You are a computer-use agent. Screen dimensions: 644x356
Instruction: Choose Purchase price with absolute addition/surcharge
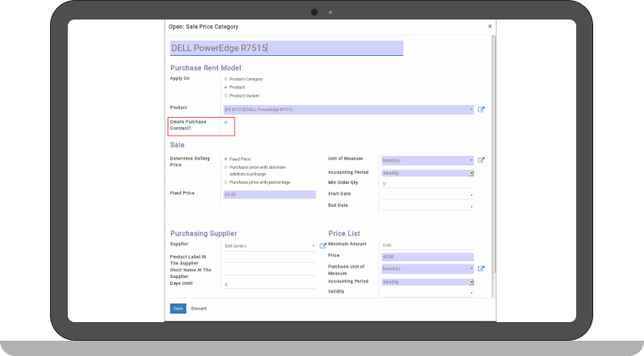point(225,167)
